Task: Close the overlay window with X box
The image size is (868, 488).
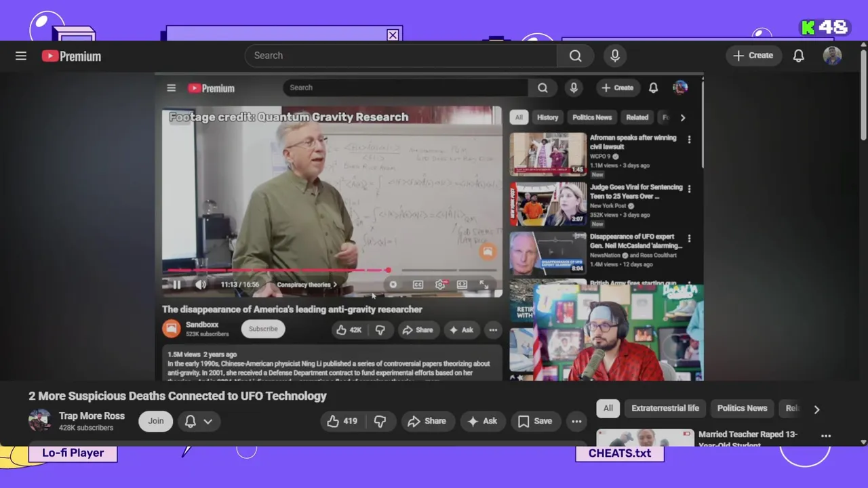Action: (393, 35)
